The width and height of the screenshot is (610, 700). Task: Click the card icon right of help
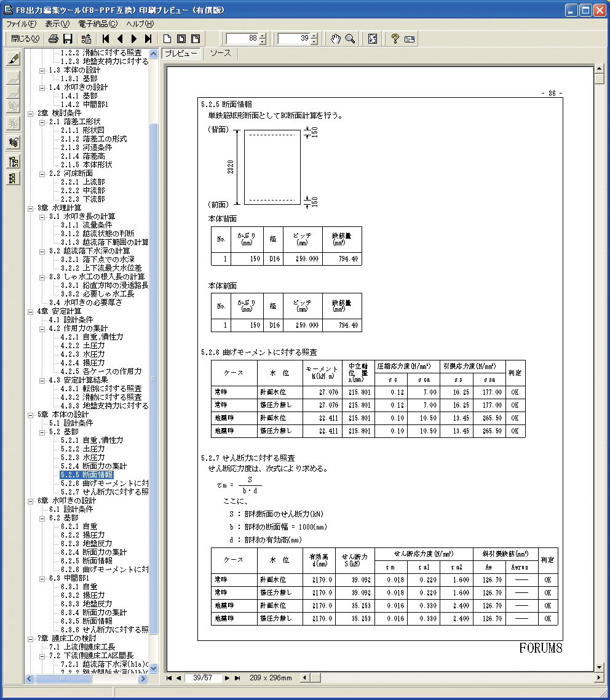[x=409, y=39]
